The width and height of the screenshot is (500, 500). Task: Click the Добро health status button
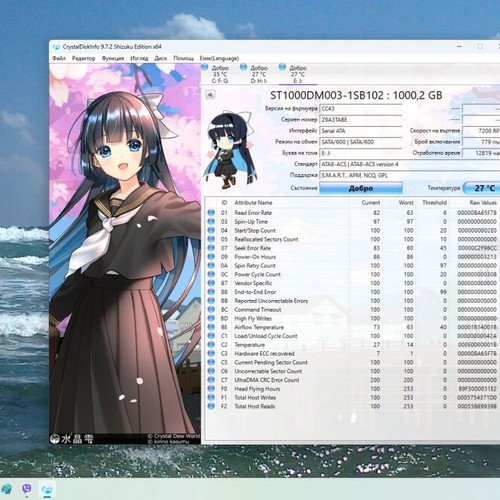coord(361,188)
